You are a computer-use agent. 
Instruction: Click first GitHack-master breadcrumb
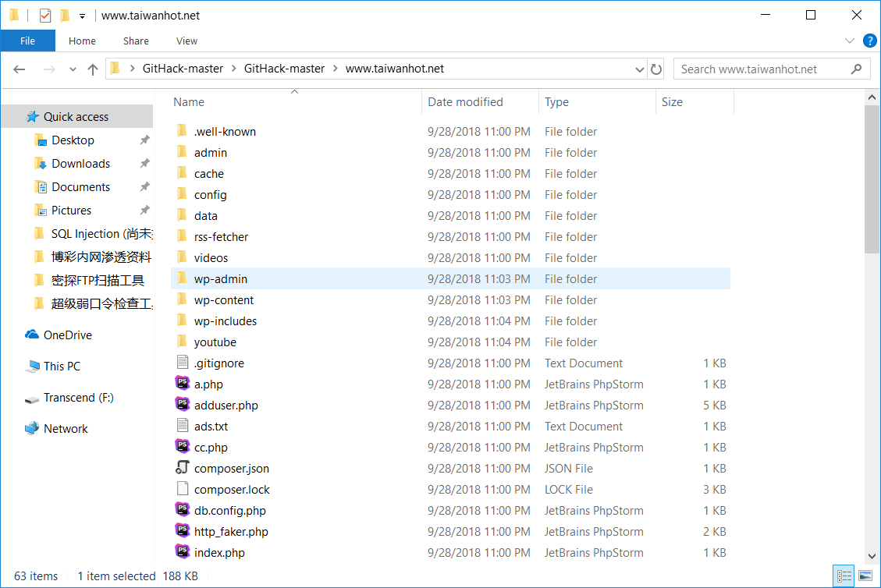pos(183,69)
